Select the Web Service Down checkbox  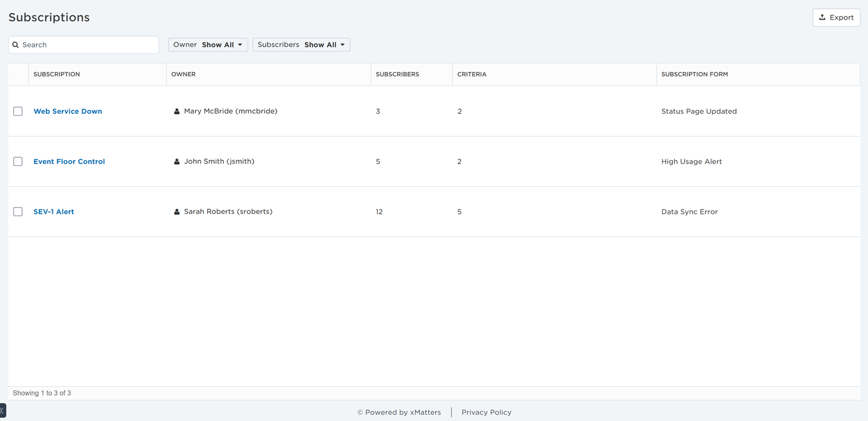pyautogui.click(x=18, y=111)
